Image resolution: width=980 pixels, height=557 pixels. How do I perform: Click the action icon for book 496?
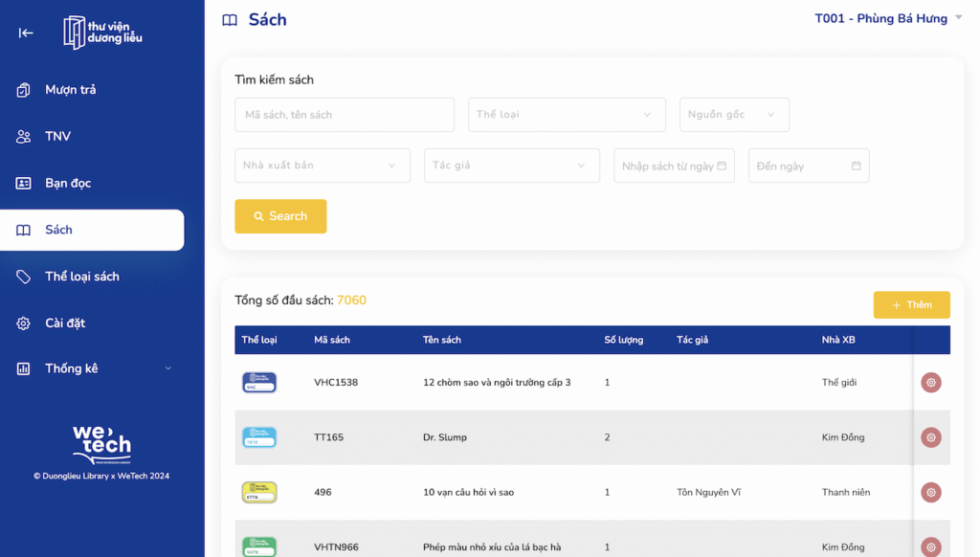click(930, 493)
